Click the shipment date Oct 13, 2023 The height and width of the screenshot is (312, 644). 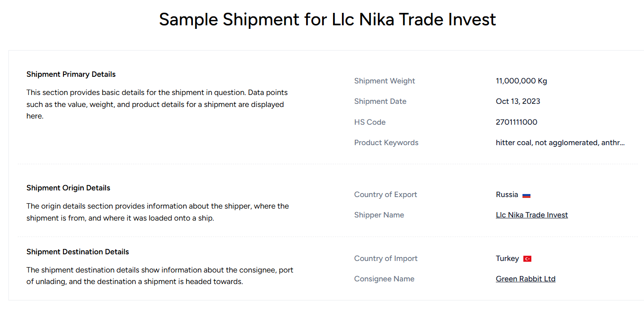(x=518, y=101)
